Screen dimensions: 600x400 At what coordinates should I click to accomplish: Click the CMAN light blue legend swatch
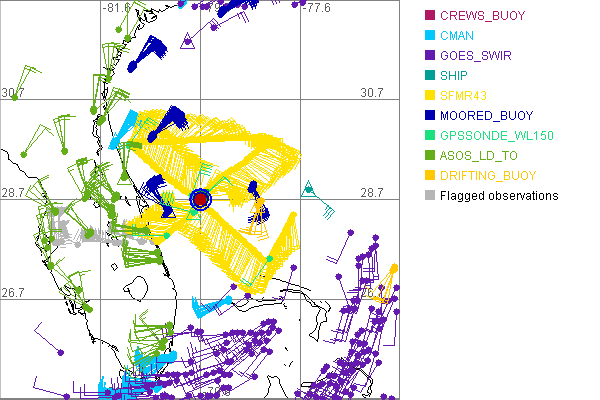[429, 35]
